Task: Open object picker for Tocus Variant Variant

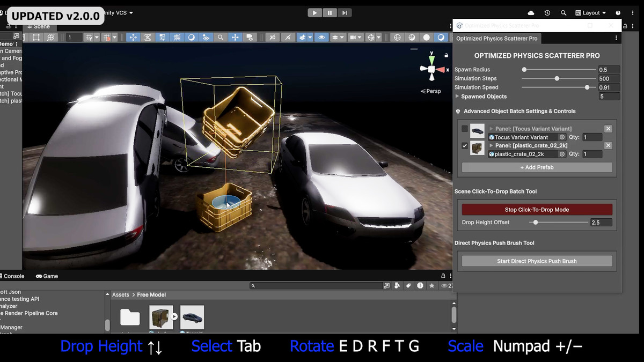Action: [x=562, y=137]
